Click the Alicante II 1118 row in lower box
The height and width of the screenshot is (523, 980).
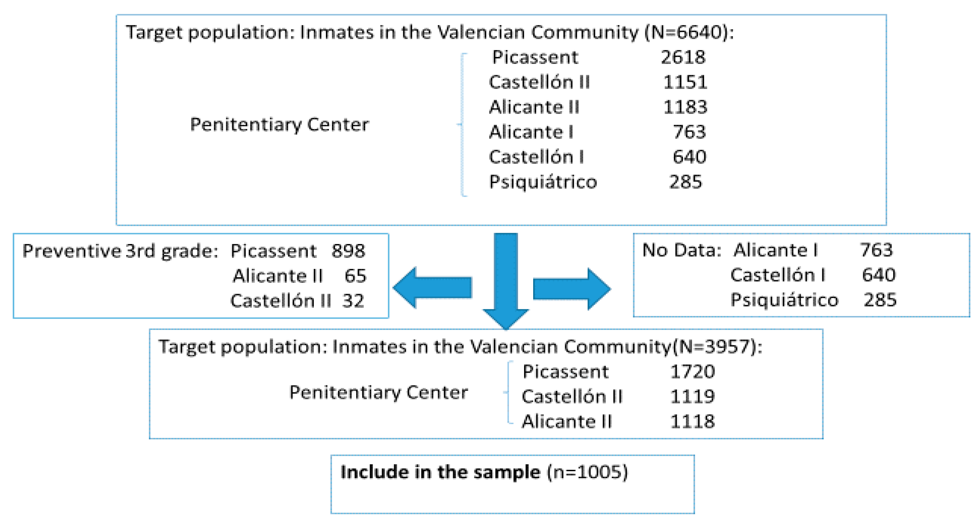tap(618, 422)
